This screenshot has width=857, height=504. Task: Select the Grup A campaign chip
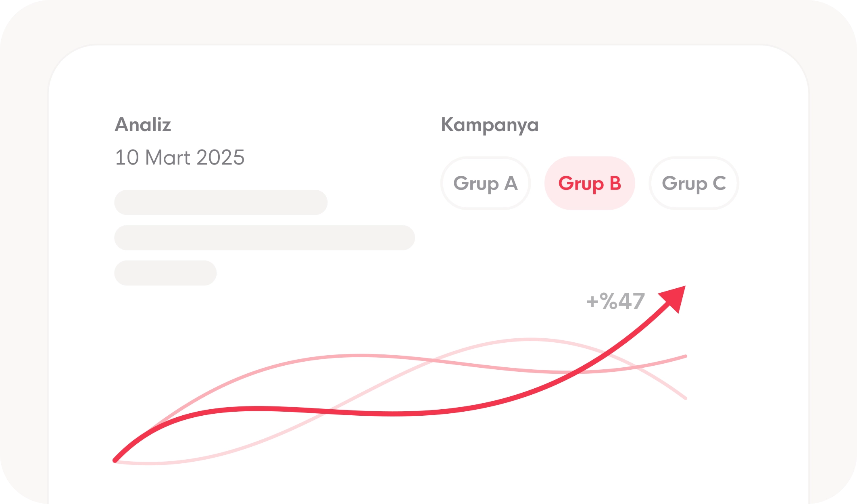485,183
